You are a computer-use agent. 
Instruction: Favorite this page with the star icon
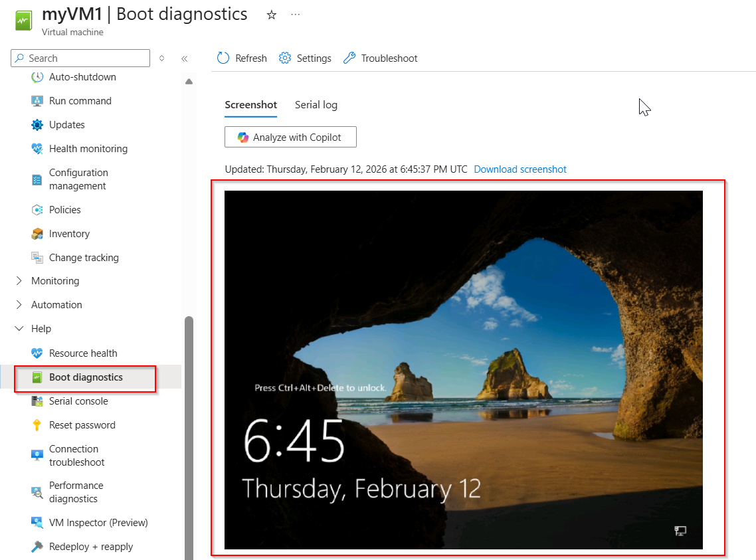(272, 15)
